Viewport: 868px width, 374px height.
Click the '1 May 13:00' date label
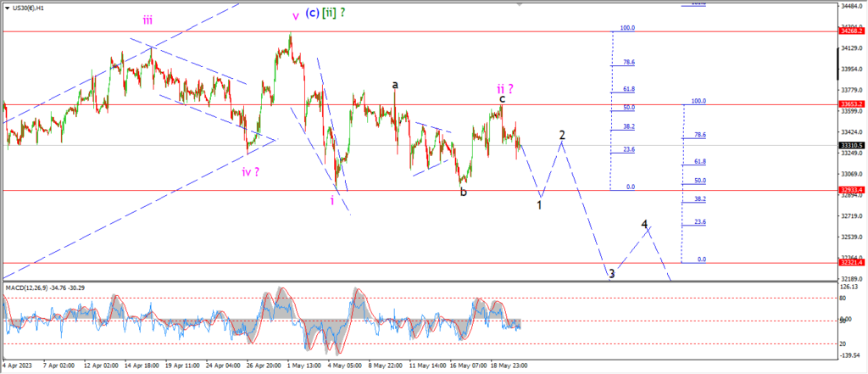303,366
